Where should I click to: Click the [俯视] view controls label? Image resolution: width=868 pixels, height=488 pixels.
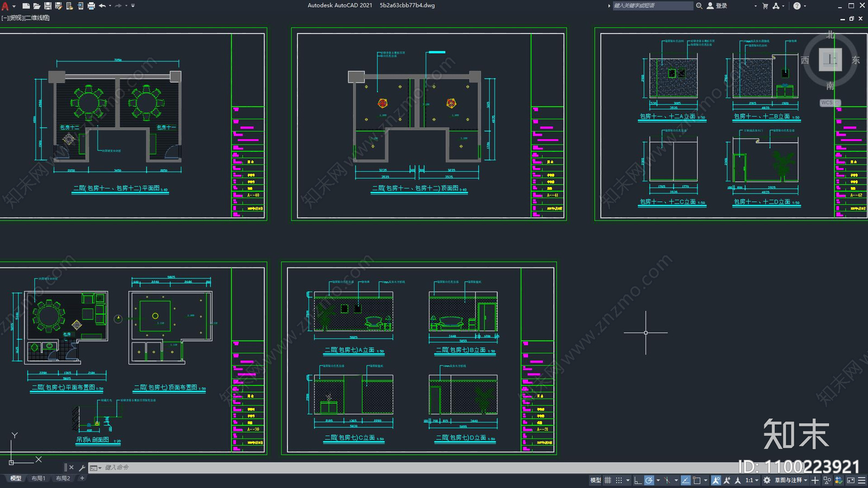pyautogui.click(x=16, y=18)
